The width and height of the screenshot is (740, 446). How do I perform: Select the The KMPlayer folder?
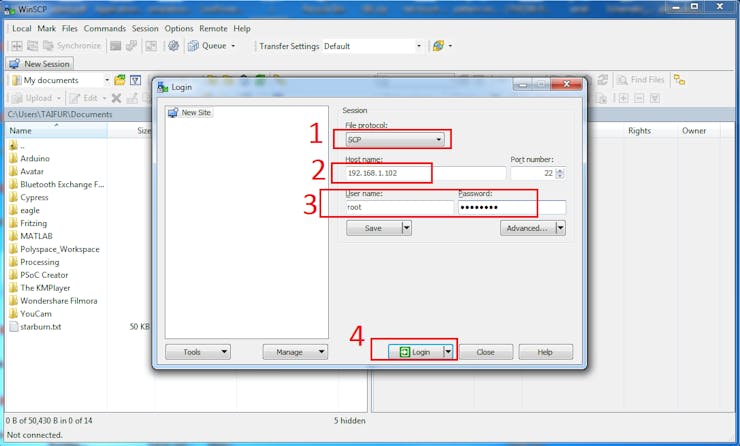click(x=40, y=288)
